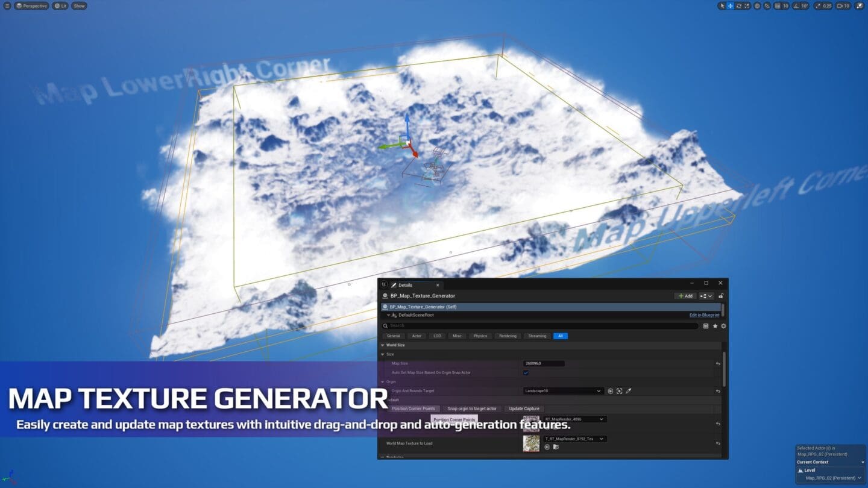Viewport: 868px width, 488px height.
Task: Open Details settings gear icon
Action: click(x=723, y=326)
